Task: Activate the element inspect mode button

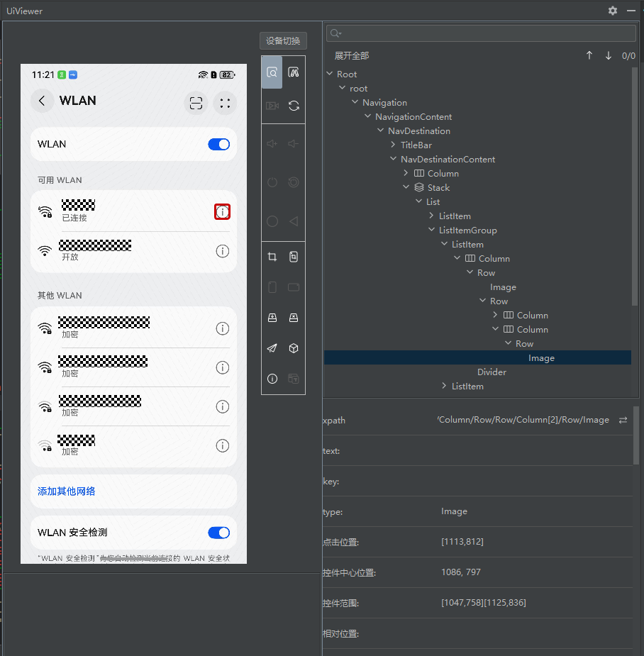Action: [272, 72]
